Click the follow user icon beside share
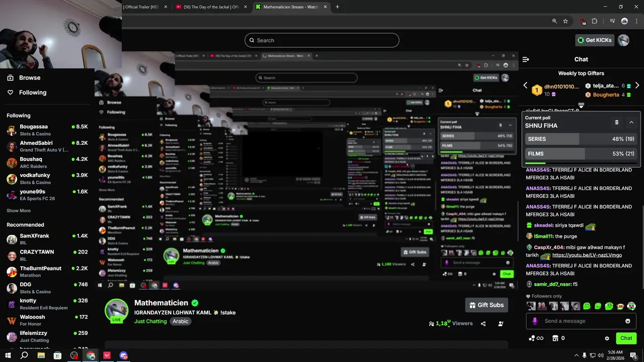This screenshot has height=362, width=644. [501, 324]
